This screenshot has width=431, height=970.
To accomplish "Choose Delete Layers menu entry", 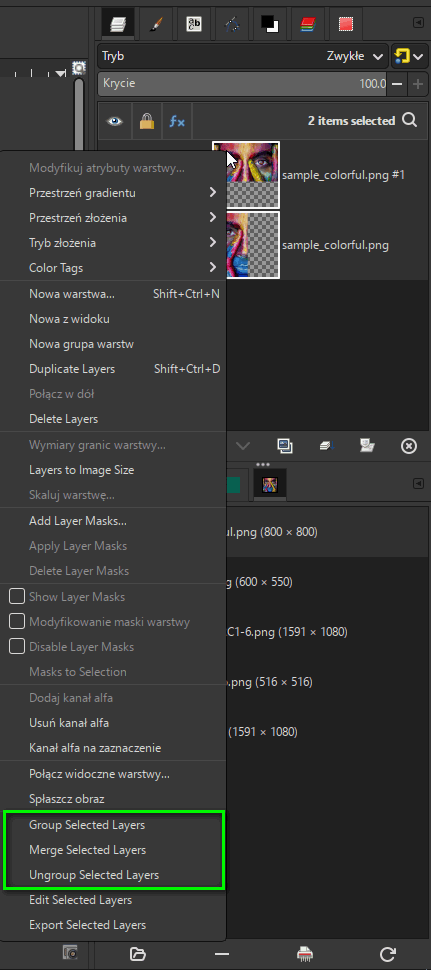I will pos(113,419).
